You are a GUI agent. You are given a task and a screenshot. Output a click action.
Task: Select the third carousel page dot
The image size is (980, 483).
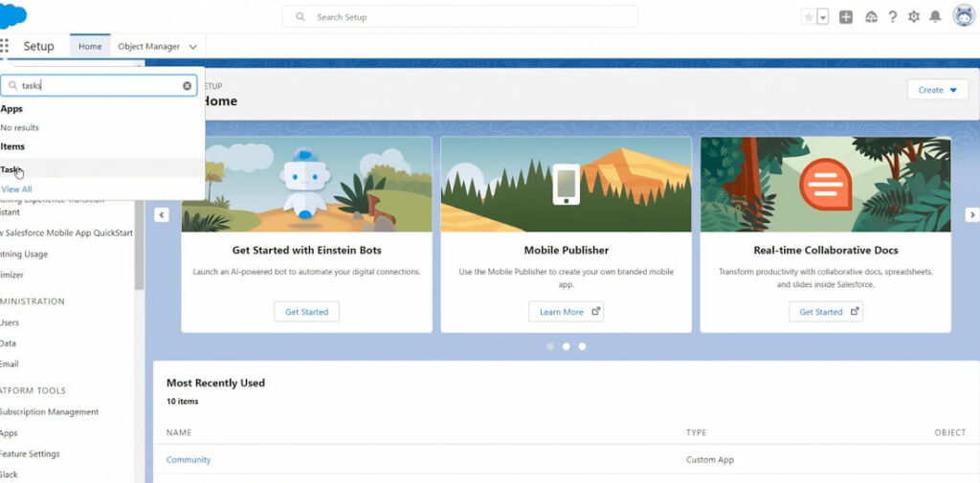(583, 346)
